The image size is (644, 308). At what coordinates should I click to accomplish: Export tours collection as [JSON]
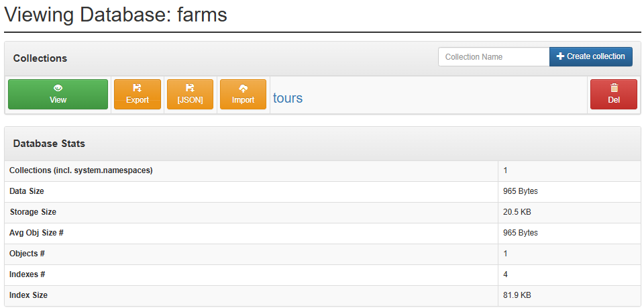(x=190, y=94)
